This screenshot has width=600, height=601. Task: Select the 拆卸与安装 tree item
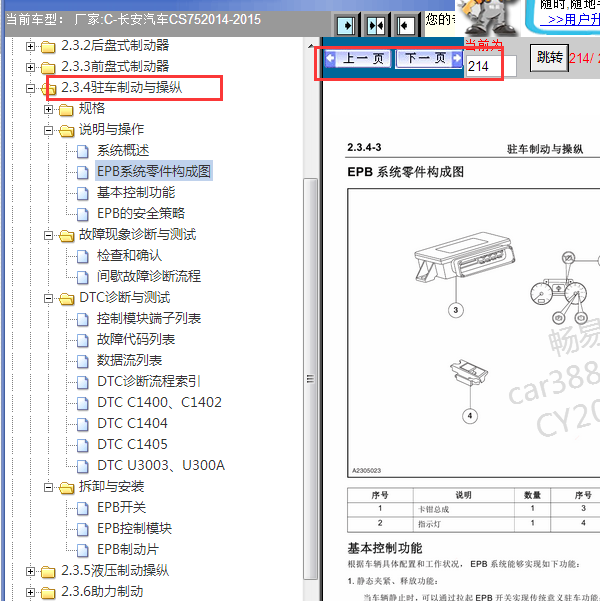pyautogui.click(x=111, y=486)
